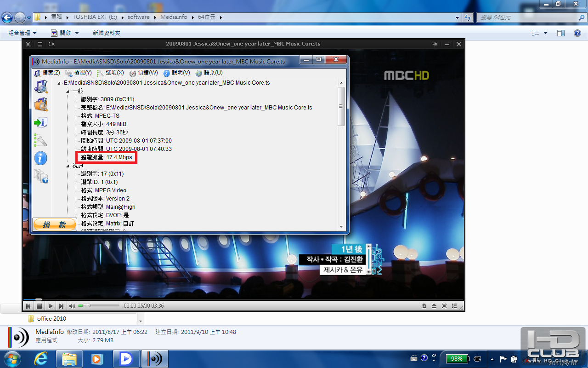Select the 格式: MPEG Video row

tap(103, 190)
